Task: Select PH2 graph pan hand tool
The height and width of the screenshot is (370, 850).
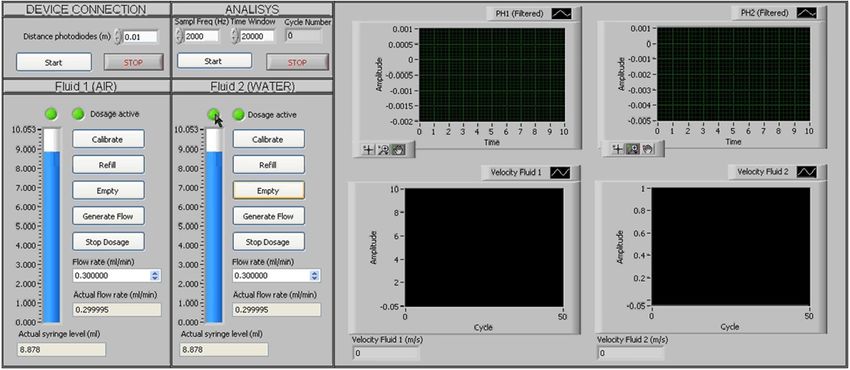Action: pos(647,149)
